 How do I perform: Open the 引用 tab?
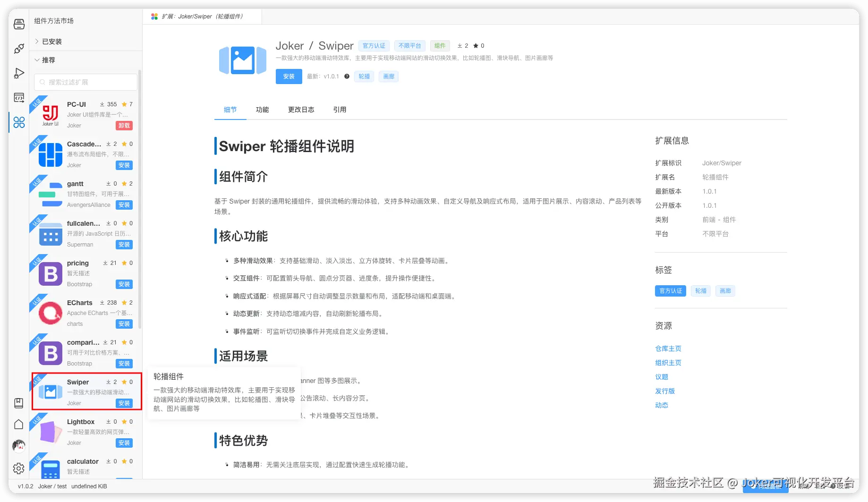pos(340,110)
